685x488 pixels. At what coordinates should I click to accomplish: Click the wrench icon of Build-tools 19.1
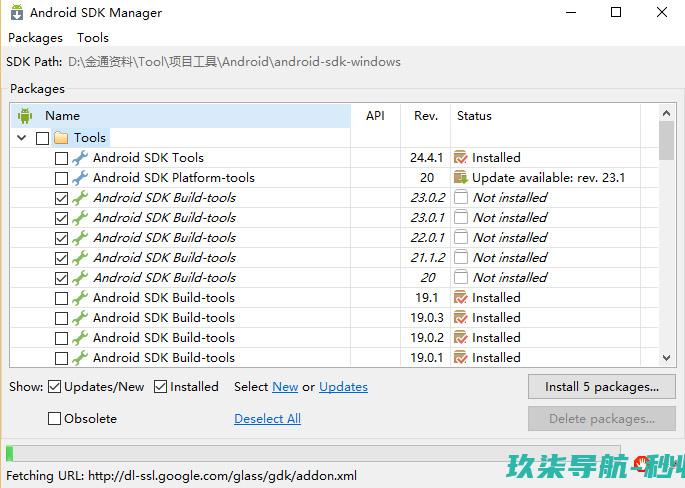80,298
